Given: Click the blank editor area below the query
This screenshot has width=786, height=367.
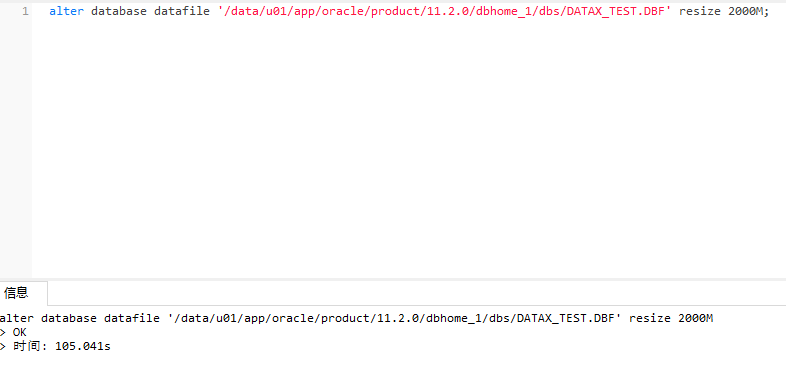Looking at the screenshot, I should pyautogui.click(x=409, y=150).
